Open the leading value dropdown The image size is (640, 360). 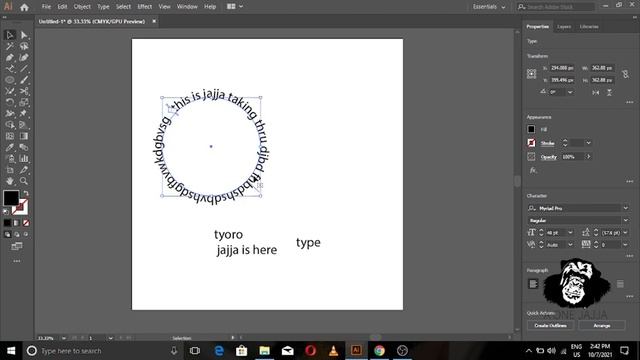[625, 233]
